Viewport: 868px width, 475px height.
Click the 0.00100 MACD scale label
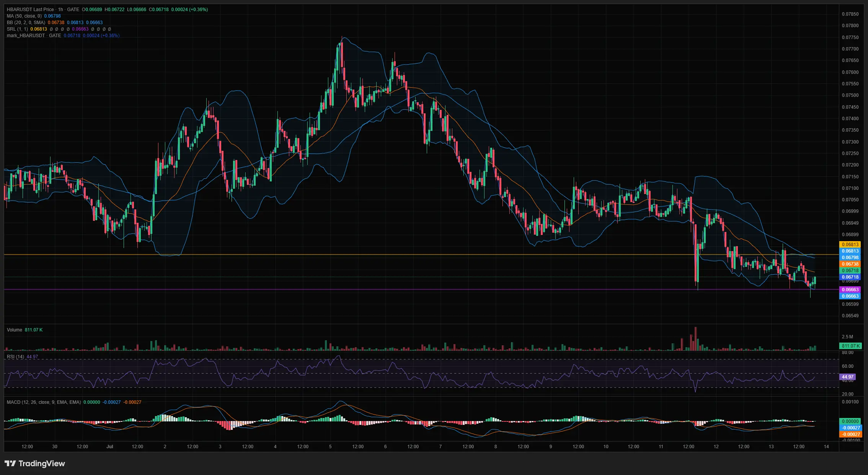pyautogui.click(x=850, y=402)
